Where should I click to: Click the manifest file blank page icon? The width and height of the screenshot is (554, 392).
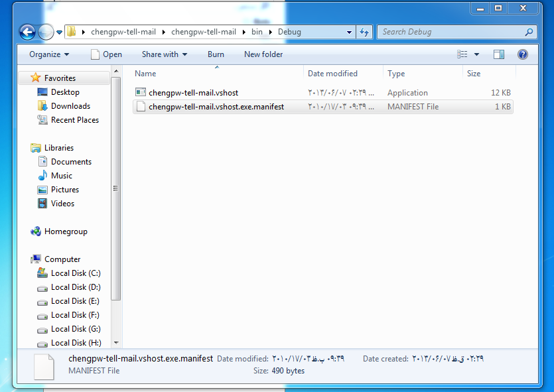141,107
